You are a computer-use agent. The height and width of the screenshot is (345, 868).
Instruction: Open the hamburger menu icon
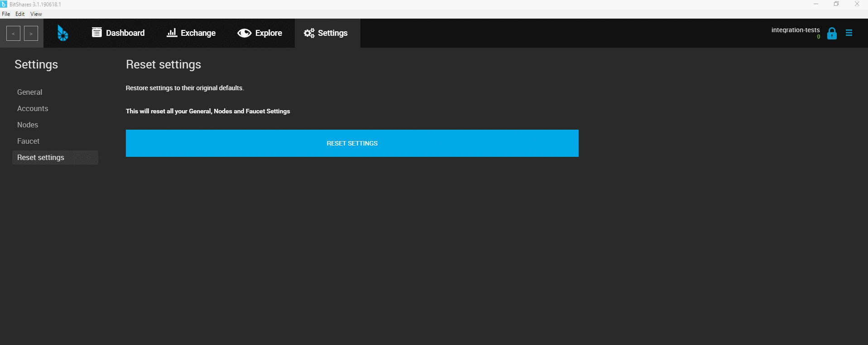point(849,33)
